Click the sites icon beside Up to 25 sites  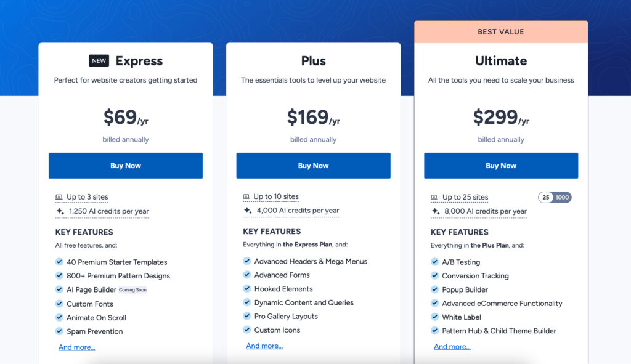434,197
